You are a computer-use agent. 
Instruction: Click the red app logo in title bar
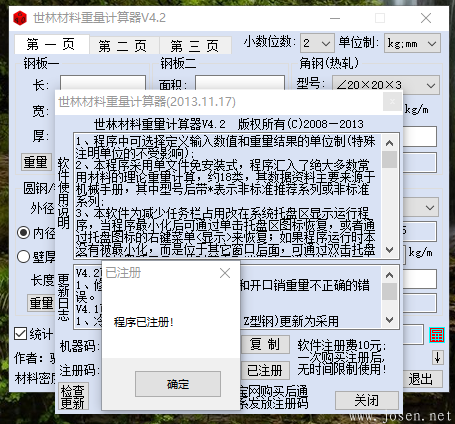click(x=20, y=18)
